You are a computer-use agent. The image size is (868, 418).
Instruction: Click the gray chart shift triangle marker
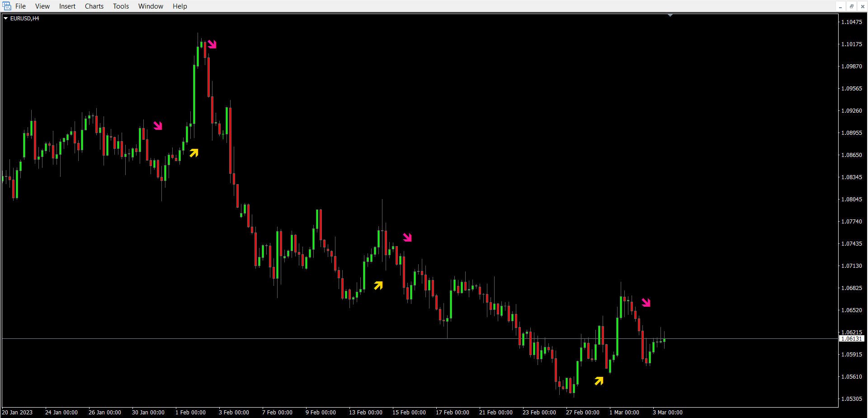click(670, 15)
